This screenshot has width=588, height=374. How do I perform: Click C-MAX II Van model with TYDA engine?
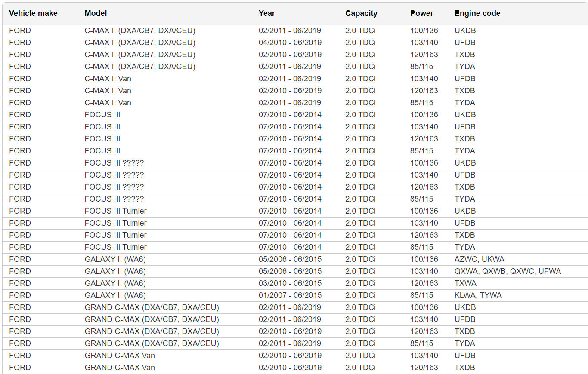click(108, 103)
